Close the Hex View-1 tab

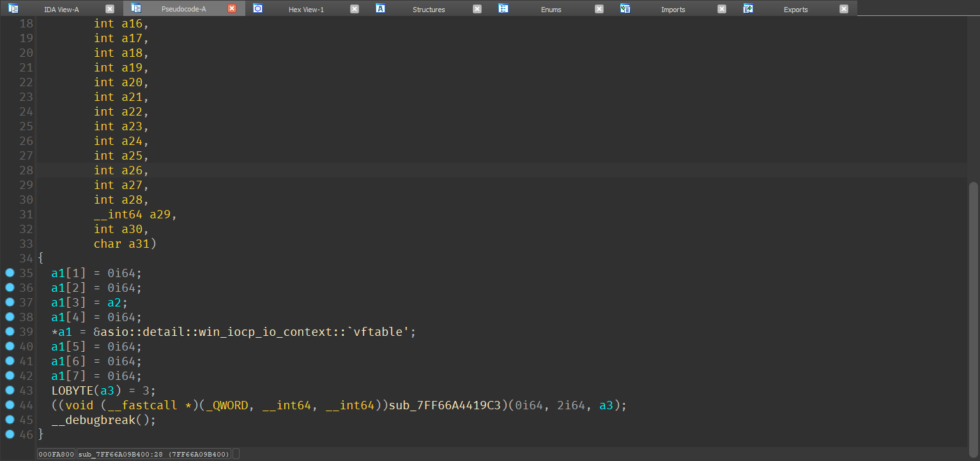pyautogui.click(x=355, y=9)
